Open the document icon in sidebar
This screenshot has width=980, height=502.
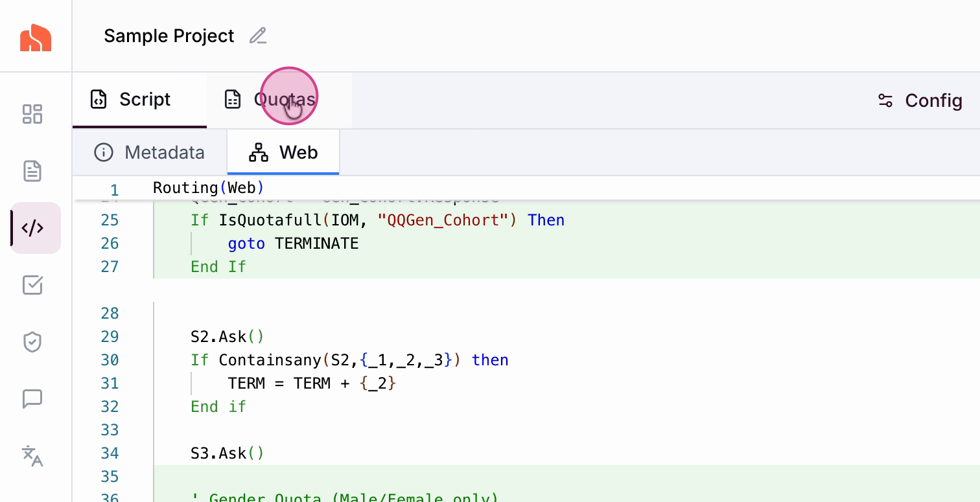point(32,171)
